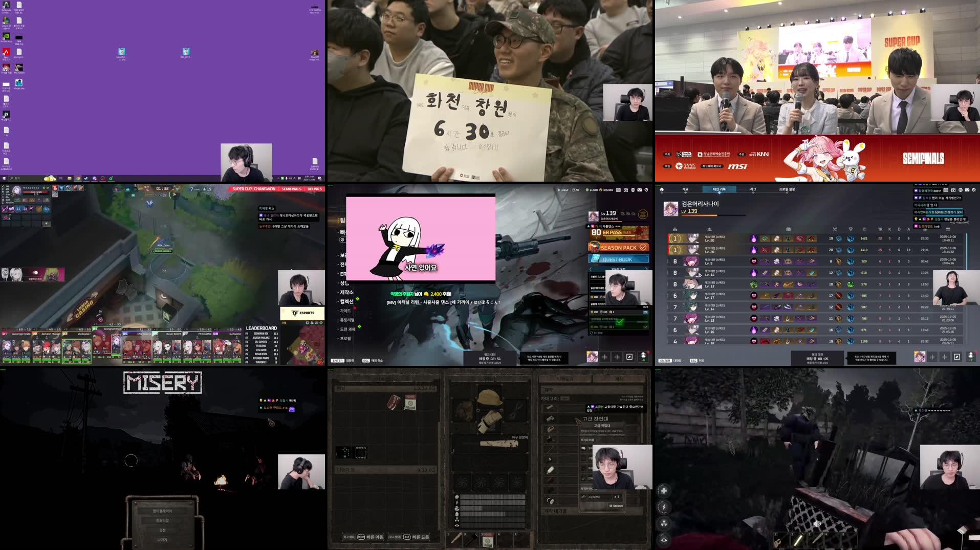Open the friends list icon at lobby bottom right

click(644, 357)
